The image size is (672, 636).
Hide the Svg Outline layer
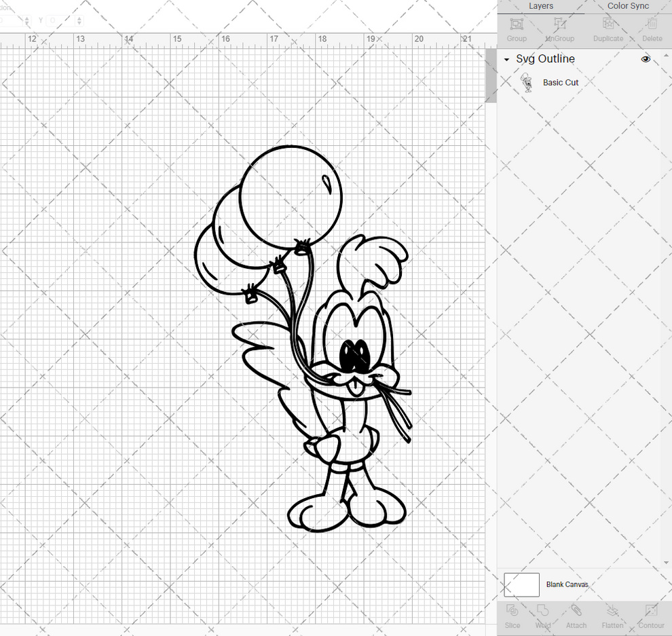click(646, 59)
